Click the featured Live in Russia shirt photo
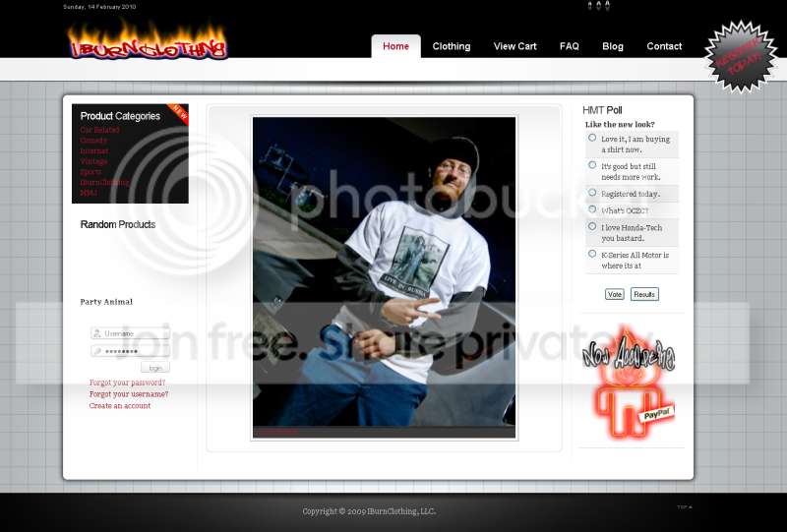 point(384,271)
